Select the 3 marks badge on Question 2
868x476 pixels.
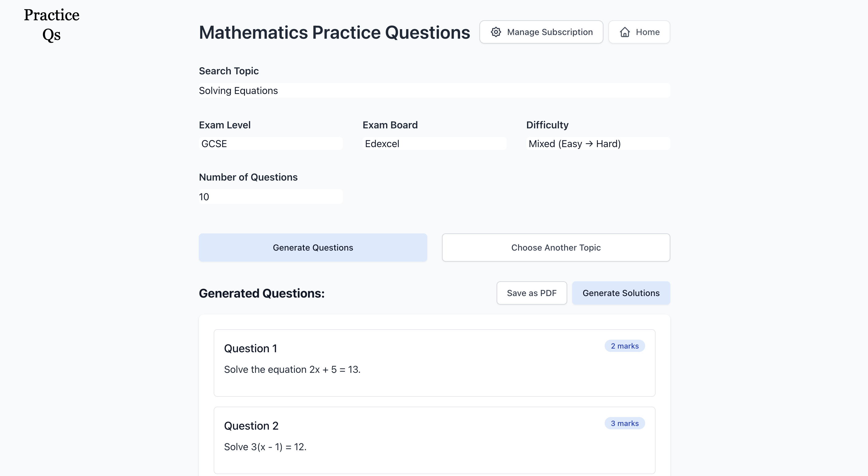click(624, 423)
